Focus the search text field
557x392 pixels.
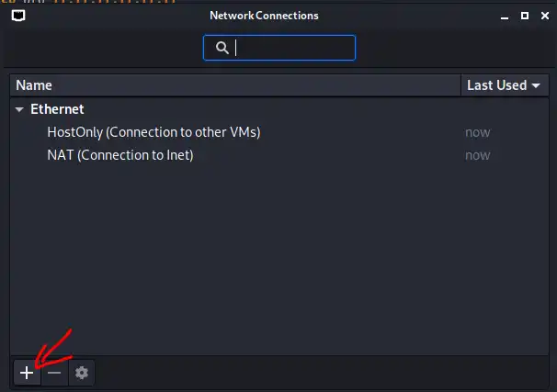point(290,48)
